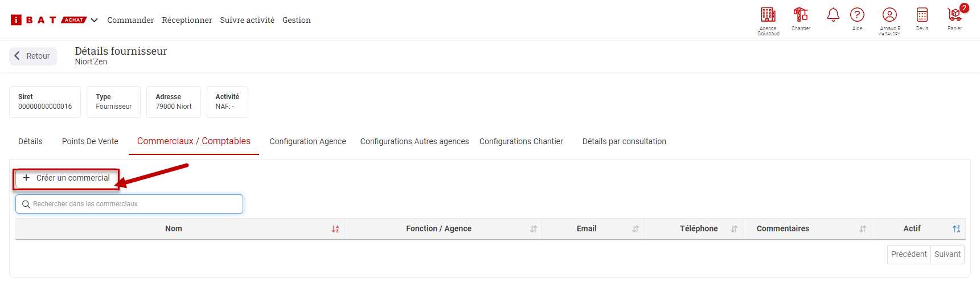Viewport: 980px width, 286px height.
Task: Open the Panier cart icon
Action: pos(954,15)
